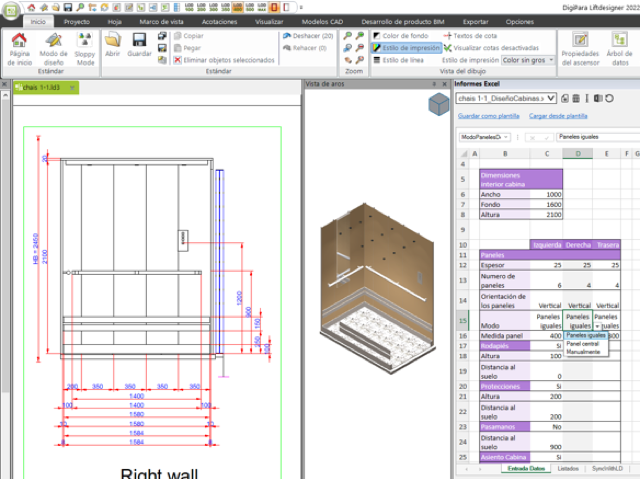Toggle Sloppy Mode
The height and width of the screenshot is (479, 640).
tap(85, 49)
